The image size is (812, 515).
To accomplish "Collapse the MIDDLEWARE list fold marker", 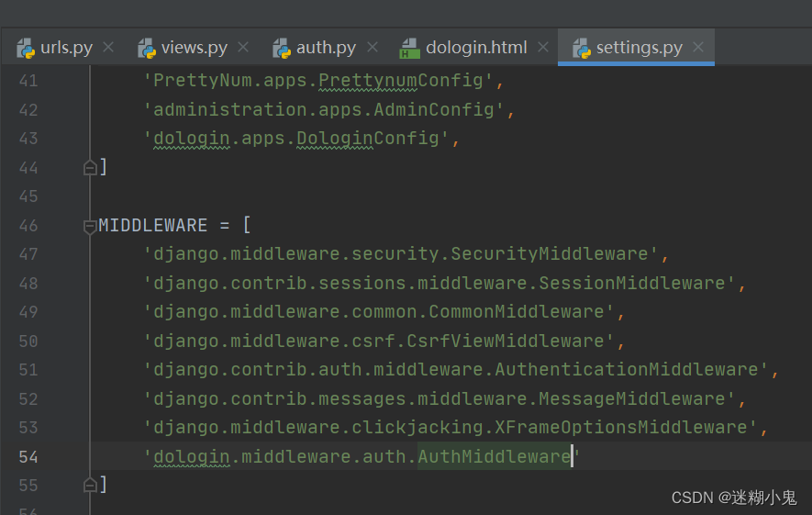I will [x=90, y=226].
